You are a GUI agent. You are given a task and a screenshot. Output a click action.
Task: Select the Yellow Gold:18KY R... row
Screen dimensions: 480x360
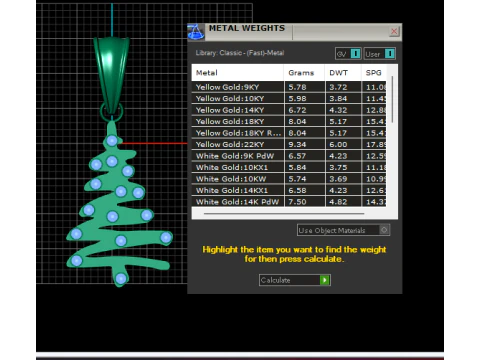289,133
